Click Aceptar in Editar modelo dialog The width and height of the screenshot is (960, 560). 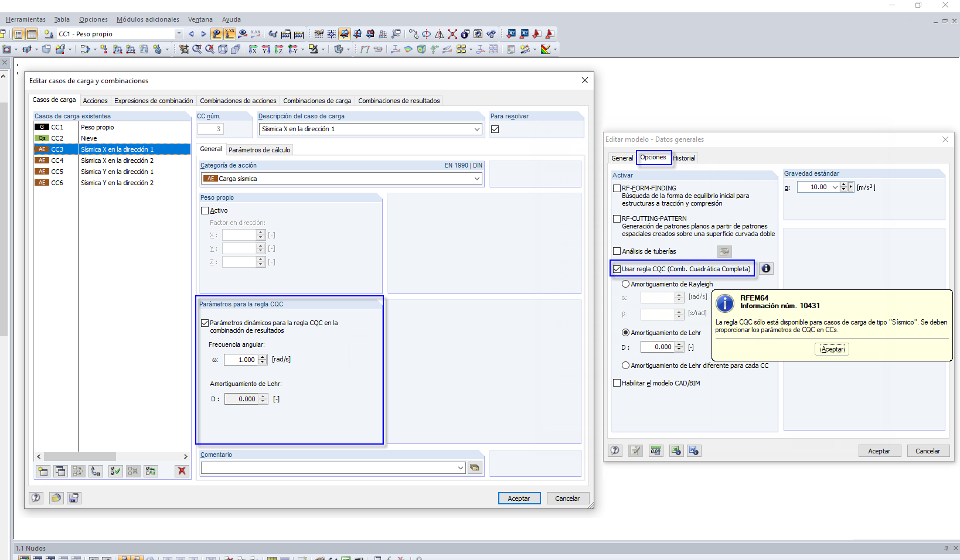pyautogui.click(x=879, y=451)
